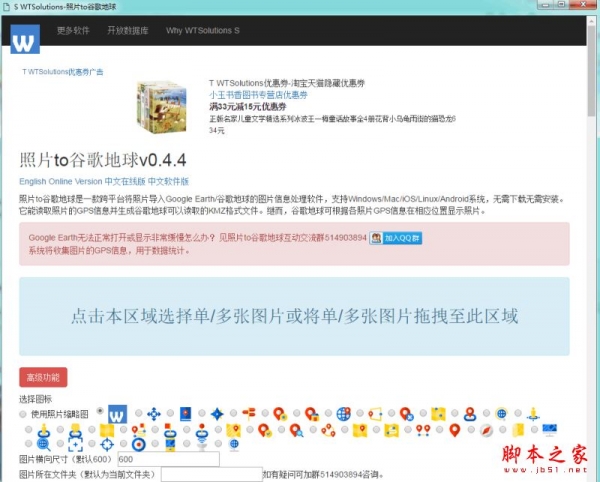Click the 34元 price text
Viewport: 600px width, 482px height.
pos(217,131)
